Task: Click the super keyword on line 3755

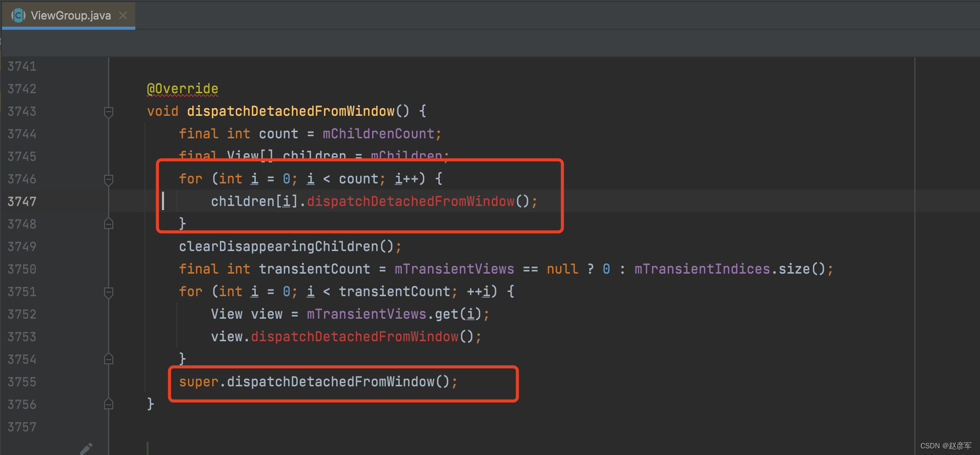Action: [199, 382]
